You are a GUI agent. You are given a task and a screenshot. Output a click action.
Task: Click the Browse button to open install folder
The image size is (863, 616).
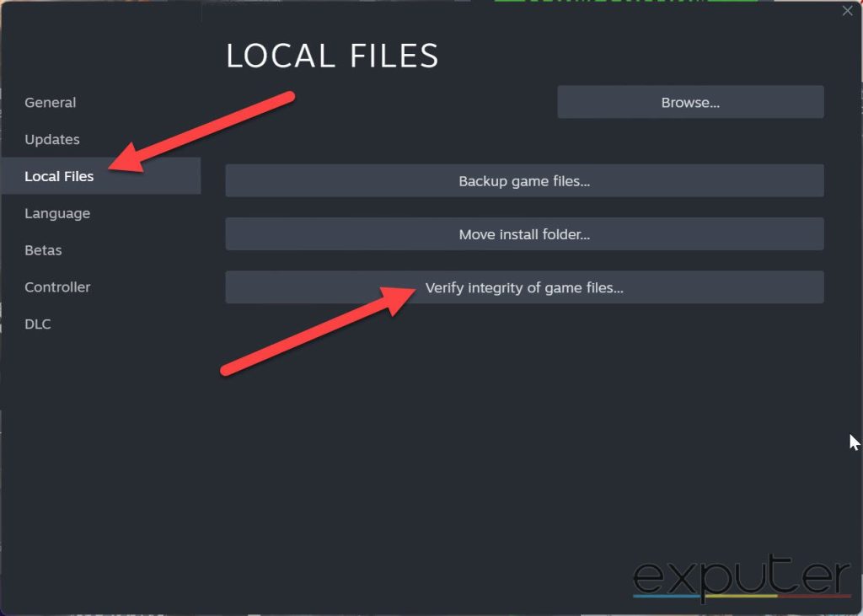(690, 102)
